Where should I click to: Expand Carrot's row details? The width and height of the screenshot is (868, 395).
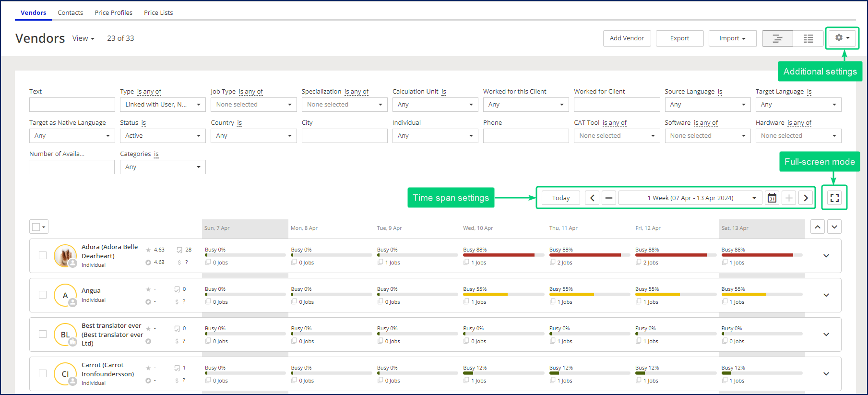click(x=826, y=374)
